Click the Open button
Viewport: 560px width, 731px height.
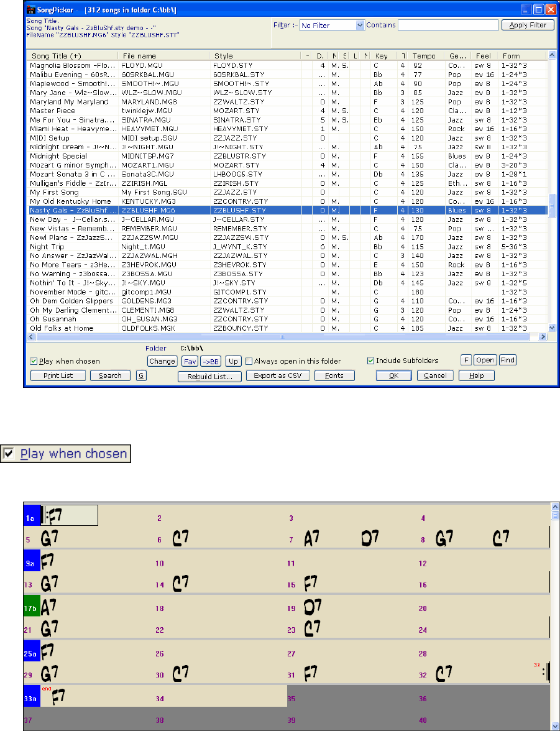pos(485,360)
